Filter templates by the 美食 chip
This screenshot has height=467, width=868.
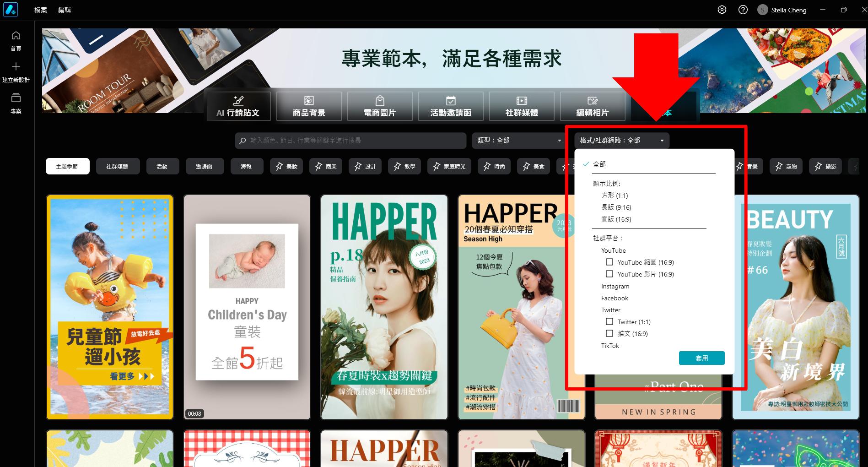tap(534, 166)
